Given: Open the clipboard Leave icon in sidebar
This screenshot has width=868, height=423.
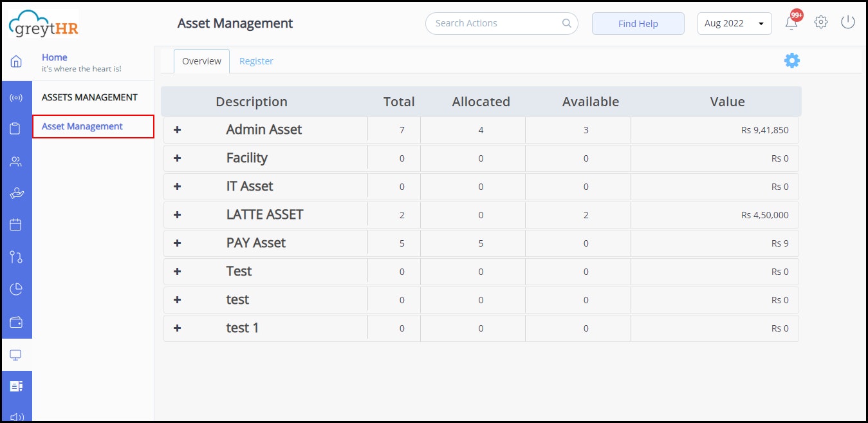Looking at the screenshot, I should (x=16, y=128).
